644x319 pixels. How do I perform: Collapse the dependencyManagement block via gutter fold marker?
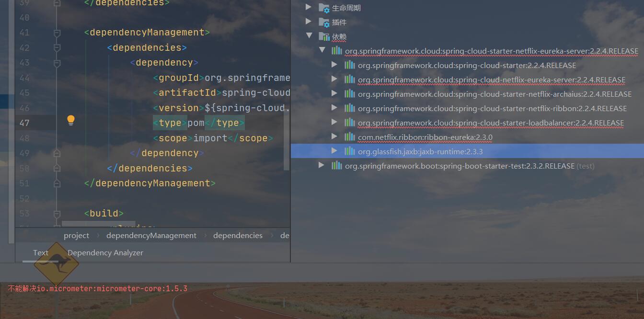[57, 33]
